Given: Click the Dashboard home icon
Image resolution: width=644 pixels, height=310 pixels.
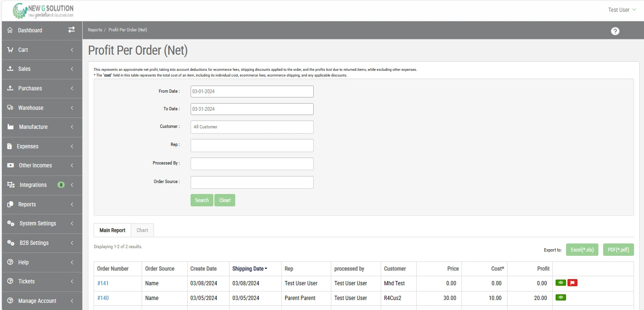Looking at the screenshot, I should [10, 30].
